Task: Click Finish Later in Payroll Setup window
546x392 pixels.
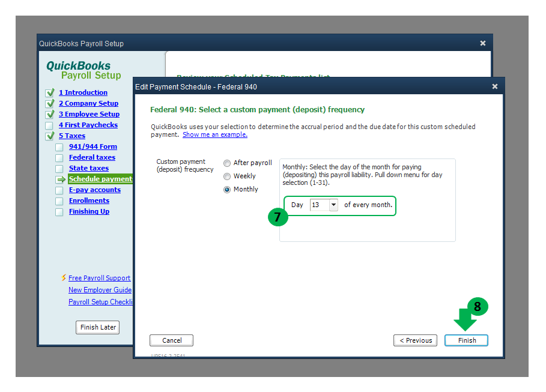Action: pyautogui.click(x=98, y=327)
